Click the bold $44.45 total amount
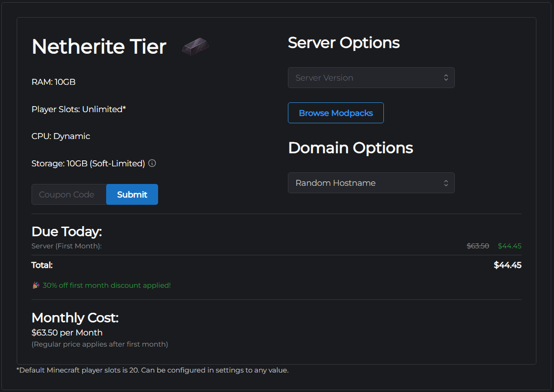The height and width of the screenshot is (392, 554). pos(507,265)
